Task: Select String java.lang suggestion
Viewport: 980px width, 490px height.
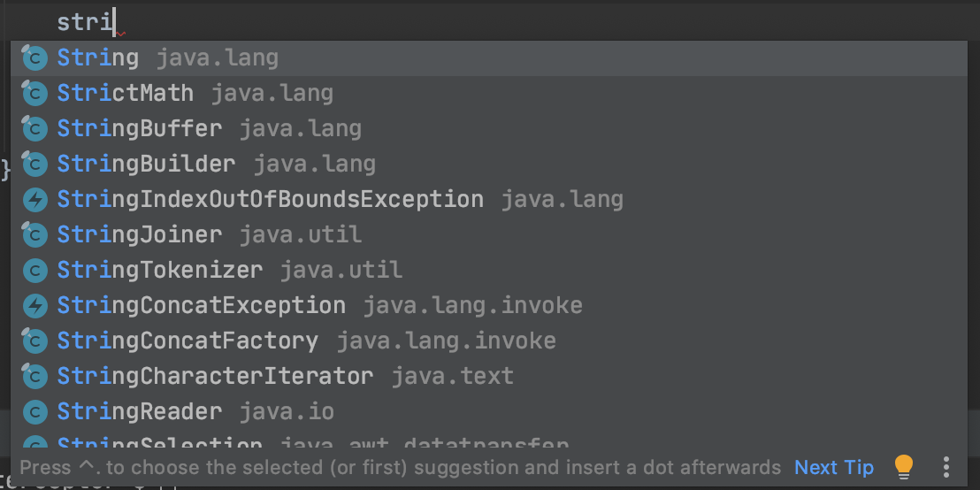Action: click(x=489, y=58)
